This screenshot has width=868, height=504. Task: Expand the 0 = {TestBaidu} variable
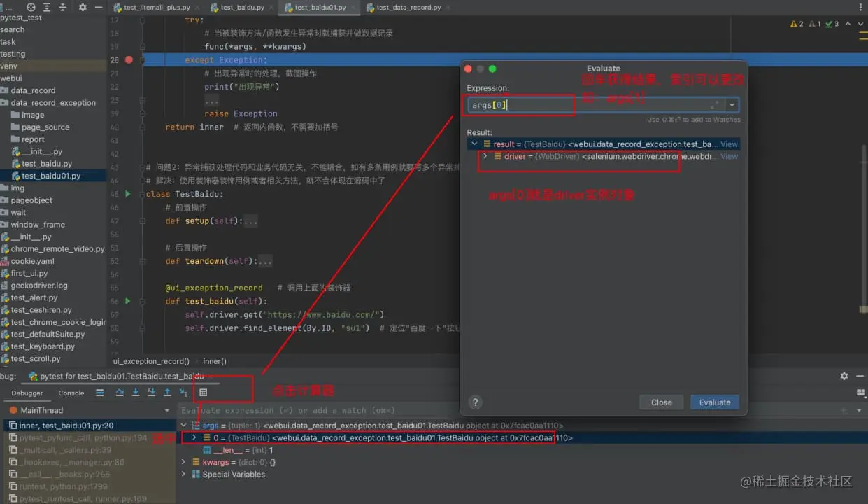click(194, 437)
